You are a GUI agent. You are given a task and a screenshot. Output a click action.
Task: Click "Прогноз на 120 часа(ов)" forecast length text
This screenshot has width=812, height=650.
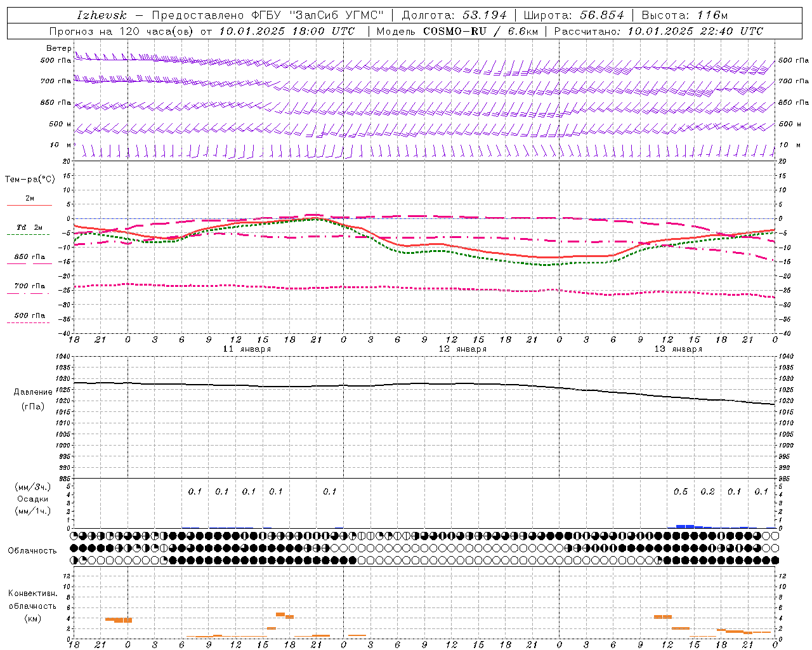[x=122, y=31]
